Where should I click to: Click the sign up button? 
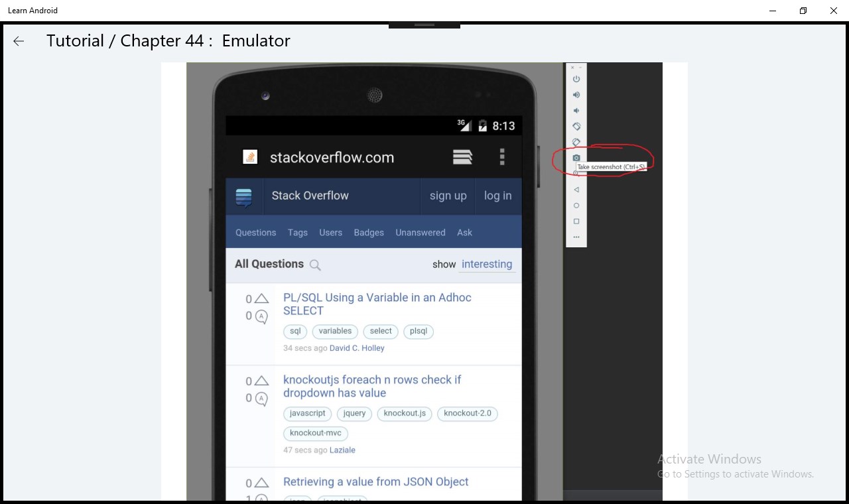pos(448,196)
